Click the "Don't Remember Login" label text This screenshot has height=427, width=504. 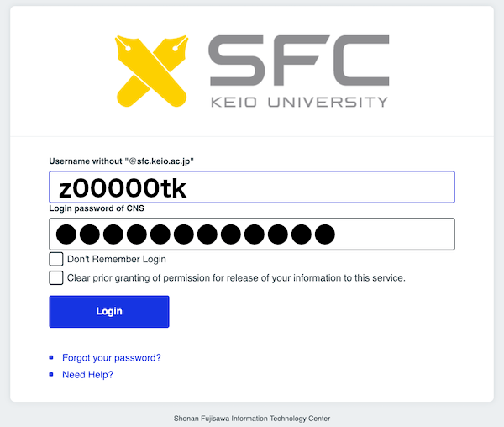point(117,259)
